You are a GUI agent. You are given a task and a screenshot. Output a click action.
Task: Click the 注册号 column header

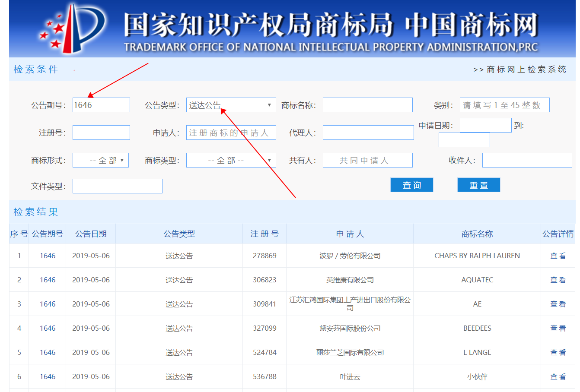click(x=265, y=234)
